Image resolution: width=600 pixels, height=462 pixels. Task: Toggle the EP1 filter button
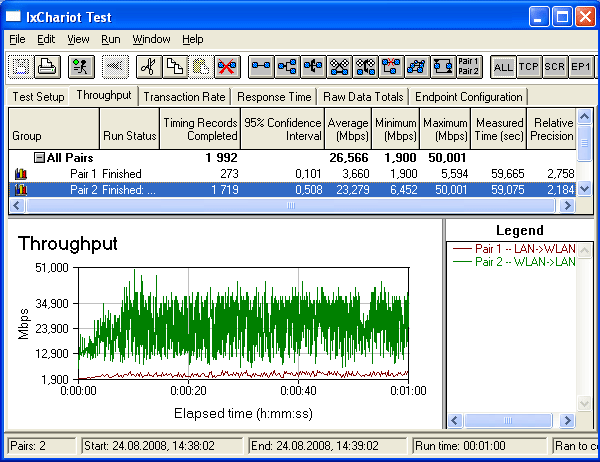pyautogui.click(x=581, y=67)
